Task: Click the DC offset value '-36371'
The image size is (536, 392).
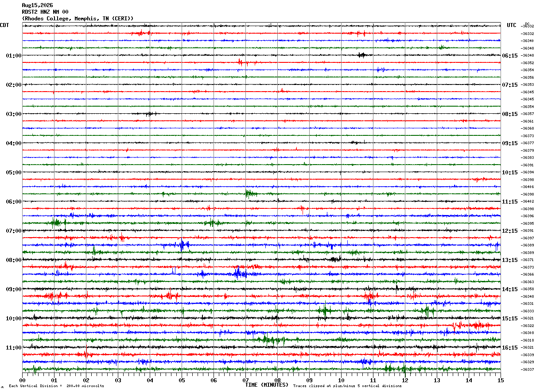Action: click(x=528, y=260)
